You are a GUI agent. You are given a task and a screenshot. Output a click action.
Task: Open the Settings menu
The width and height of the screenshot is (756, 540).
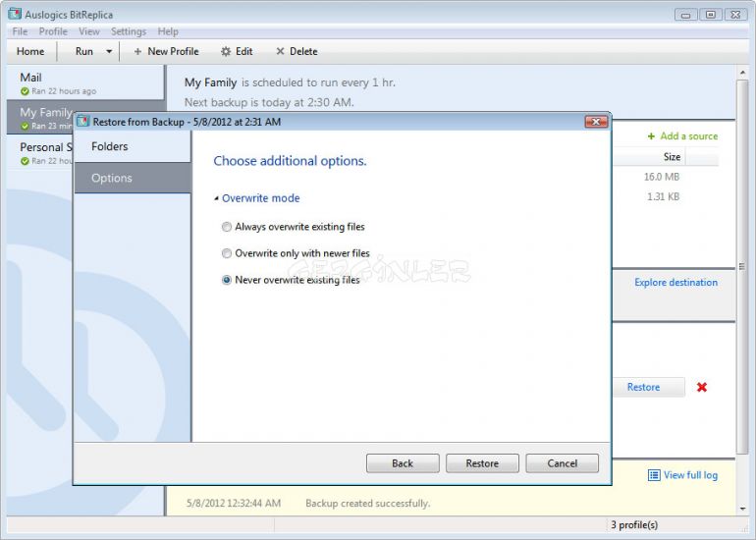(x=129, y=31)
